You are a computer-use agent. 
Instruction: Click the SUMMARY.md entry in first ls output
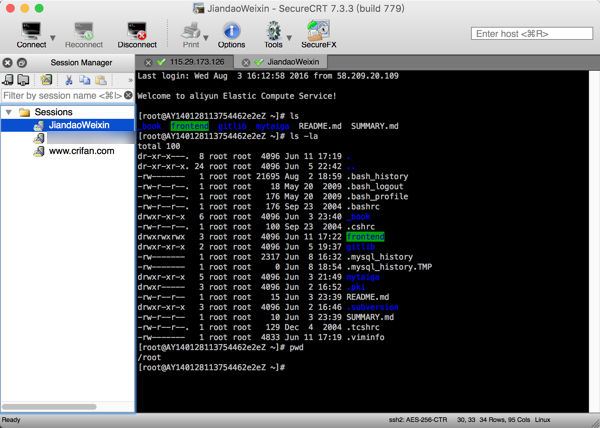point(375,126)
